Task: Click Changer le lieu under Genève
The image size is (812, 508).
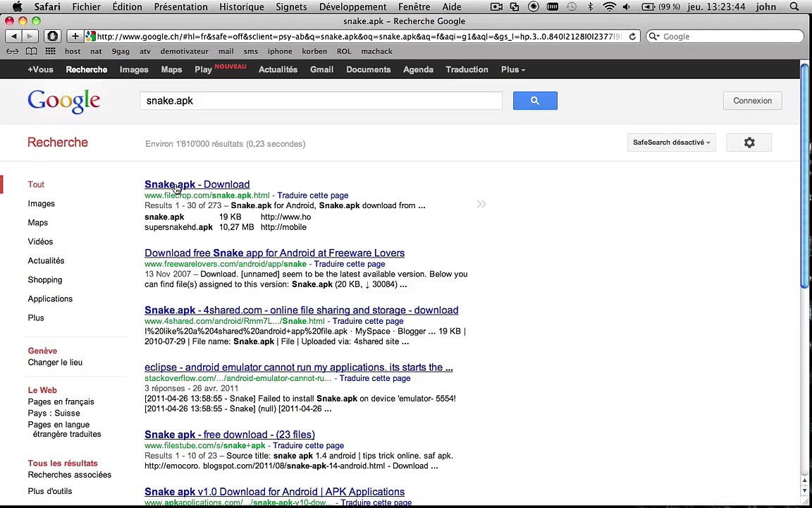Action: (x=55, y=363)
